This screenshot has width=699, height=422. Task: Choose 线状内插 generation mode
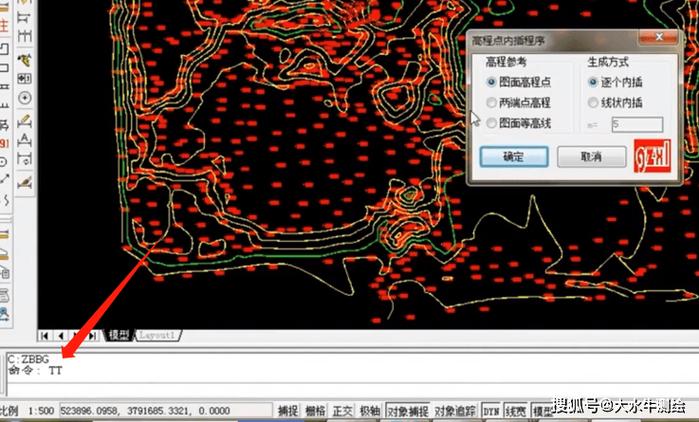click(x=593, y=102)
